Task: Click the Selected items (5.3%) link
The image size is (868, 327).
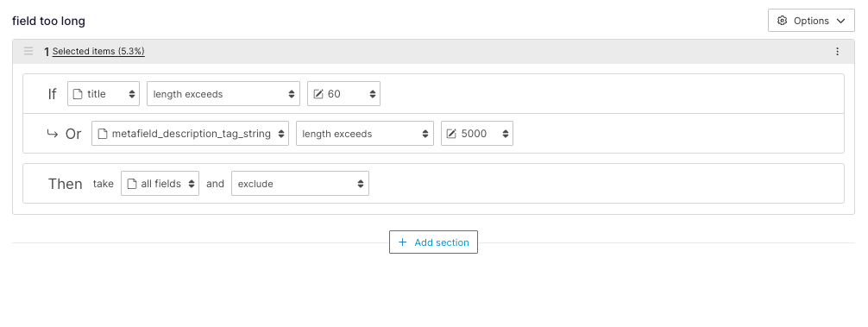Action: 98,52
